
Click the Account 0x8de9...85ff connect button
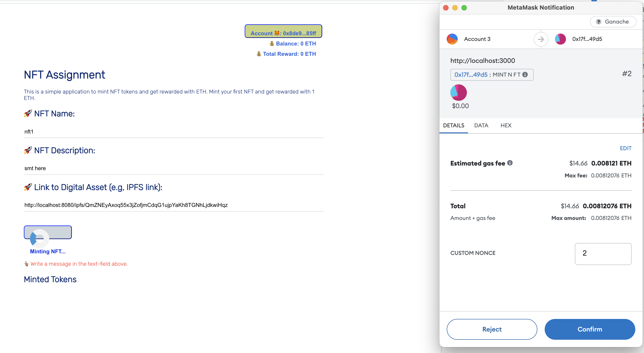[x=283, y=32]
